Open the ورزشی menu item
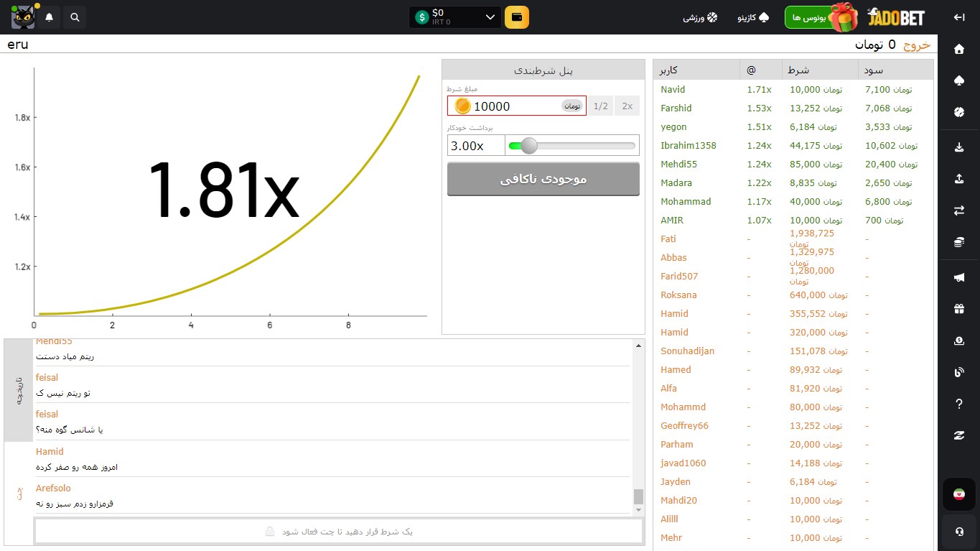Viewport: 980px width, 551px height. click(700, 17)
